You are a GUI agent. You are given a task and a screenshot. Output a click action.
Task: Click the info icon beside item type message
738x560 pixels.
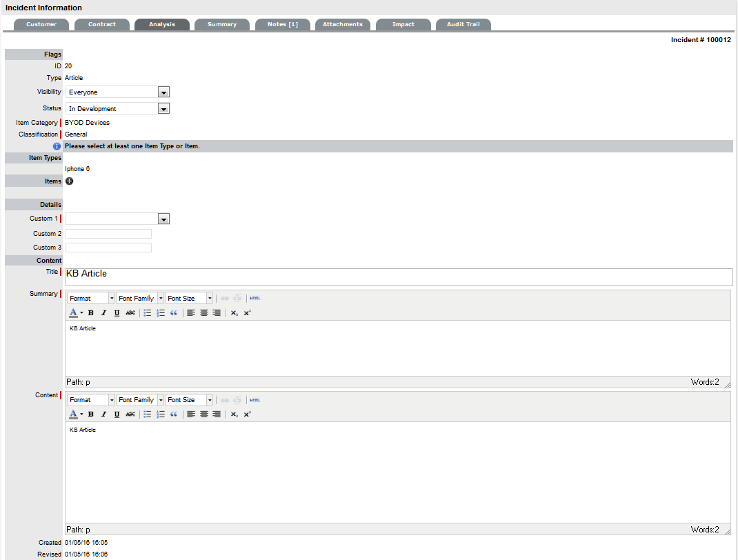[57, 146]
